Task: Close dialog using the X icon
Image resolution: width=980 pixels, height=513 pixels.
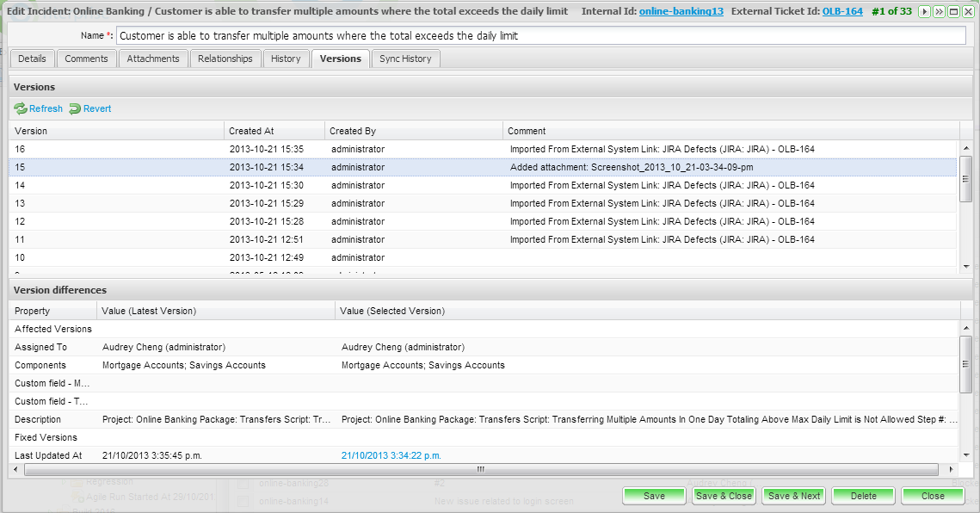Action: (x=968, y=11)
